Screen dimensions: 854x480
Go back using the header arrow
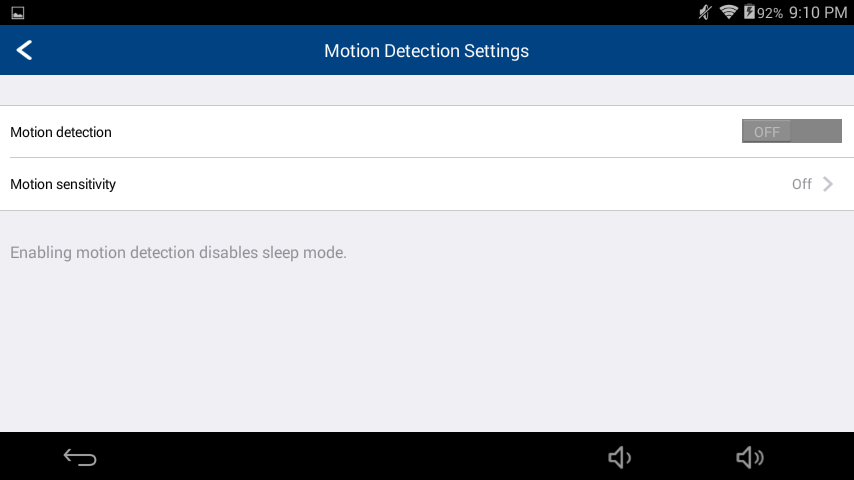pos(25,50)
